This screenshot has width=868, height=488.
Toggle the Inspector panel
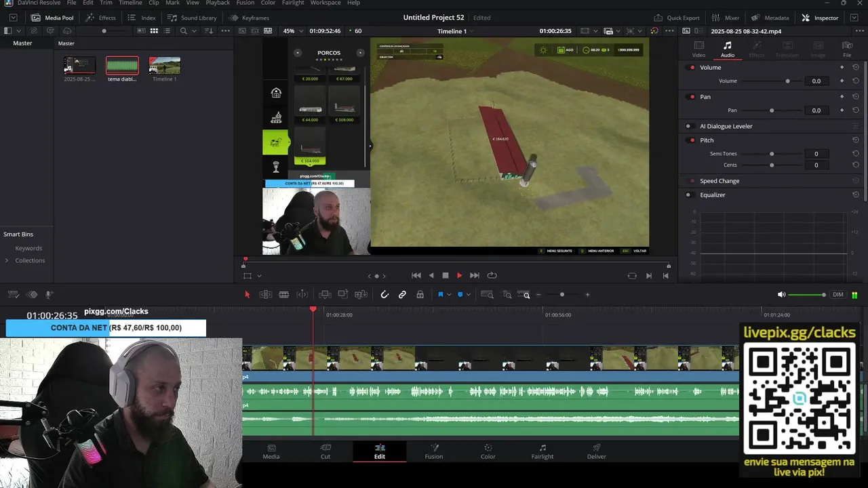point(820,18)
